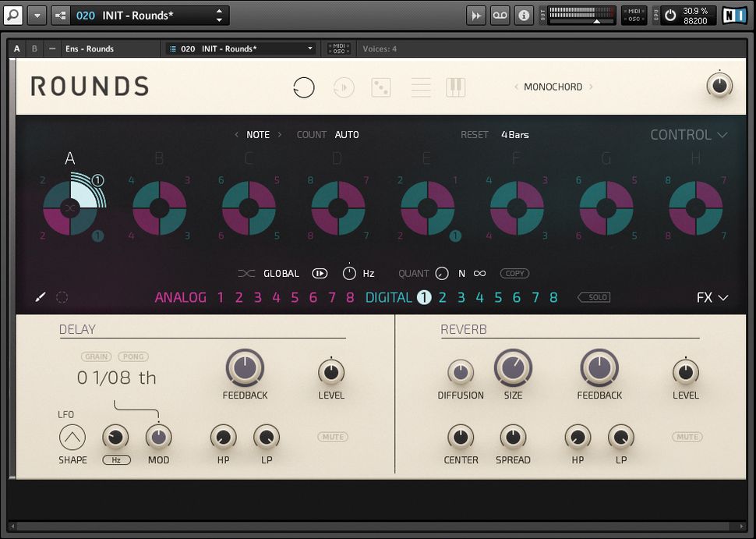Open the CONTROL dropdown
Screen dimensions: 756x539
689,134
